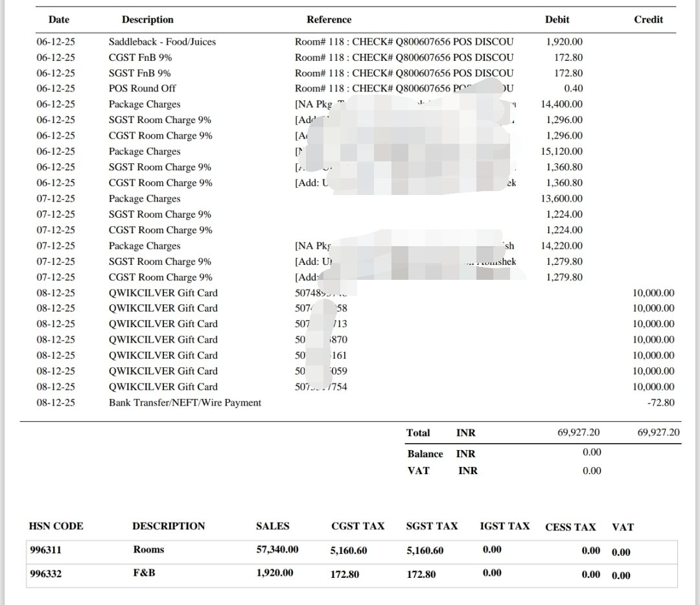Click the SGST FnB 9% entry
The height and width of the screenshot is (605, 700).
coord(140,73)
